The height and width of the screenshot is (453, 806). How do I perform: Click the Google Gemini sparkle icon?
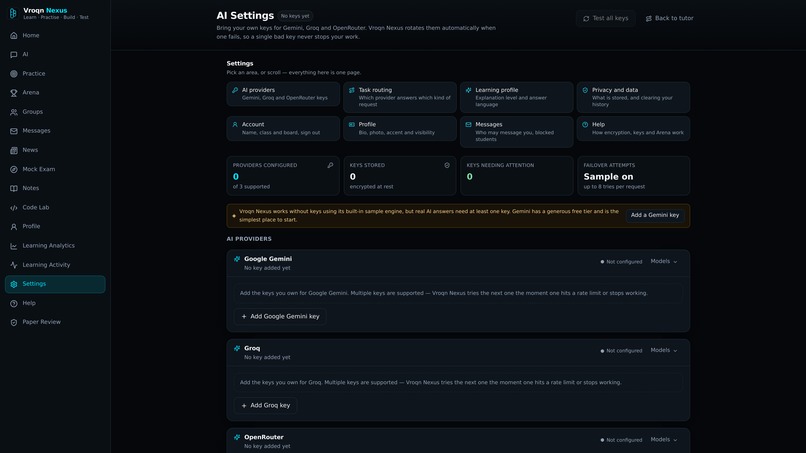[237, 259]
